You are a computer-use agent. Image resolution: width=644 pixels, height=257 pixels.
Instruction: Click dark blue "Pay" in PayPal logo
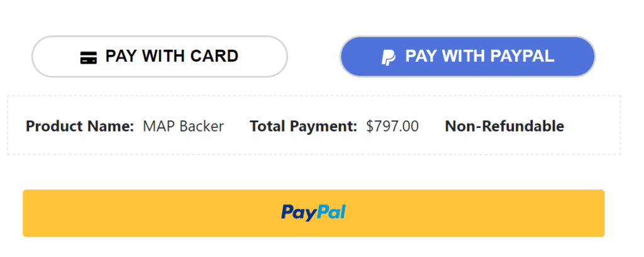click(297, 213)
